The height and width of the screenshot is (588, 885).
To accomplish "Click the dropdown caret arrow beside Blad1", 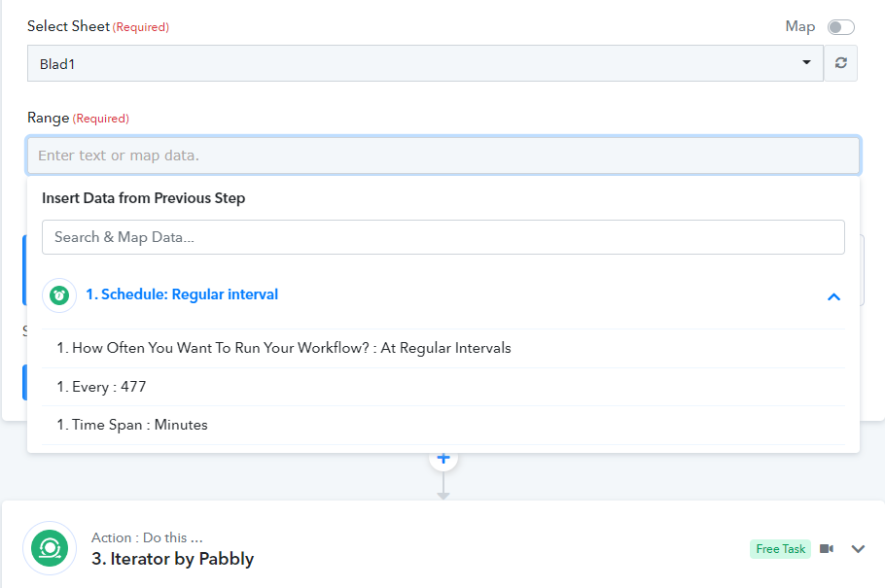I will [x=806, y=62].
